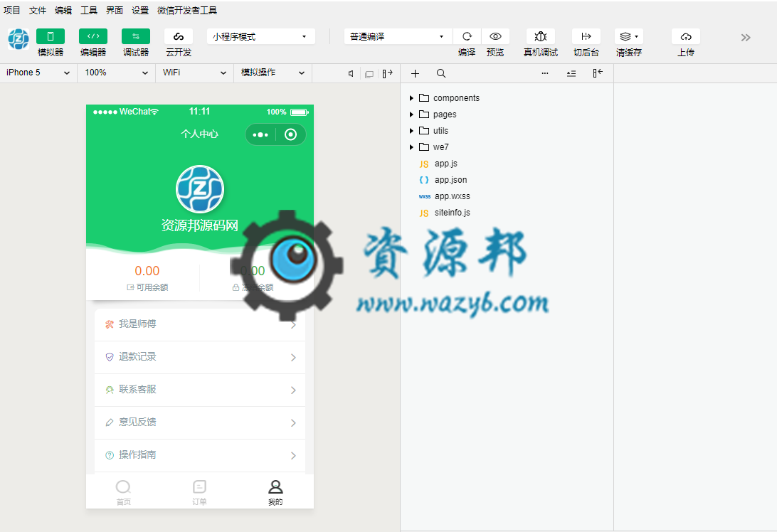Screen dimensions: 777x532
Task: Open the 退款记录 row
Action: (200, 357)
